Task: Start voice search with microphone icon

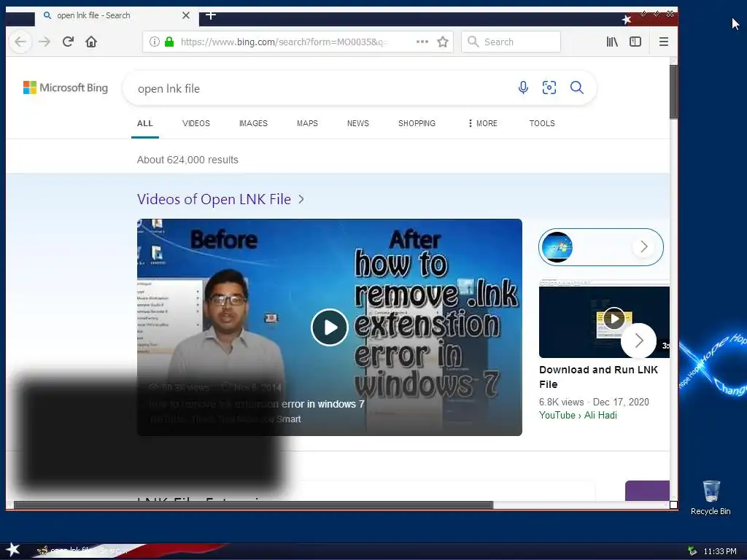Action: click(523, 87)
